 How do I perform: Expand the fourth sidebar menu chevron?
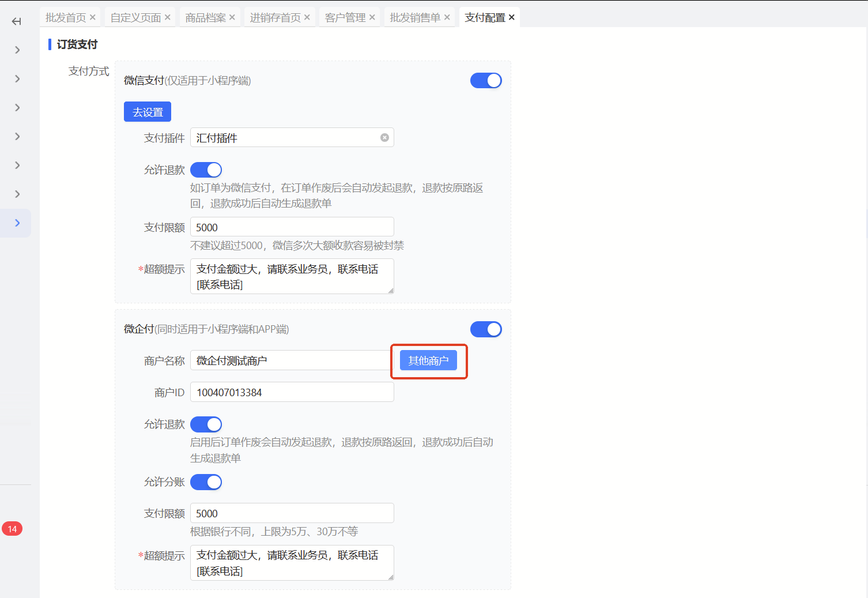pos(17,137)
